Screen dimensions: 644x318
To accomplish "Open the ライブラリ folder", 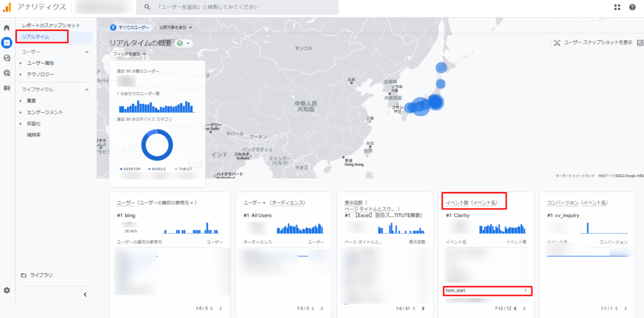I will pyautogui.click(x=36, y=275).
